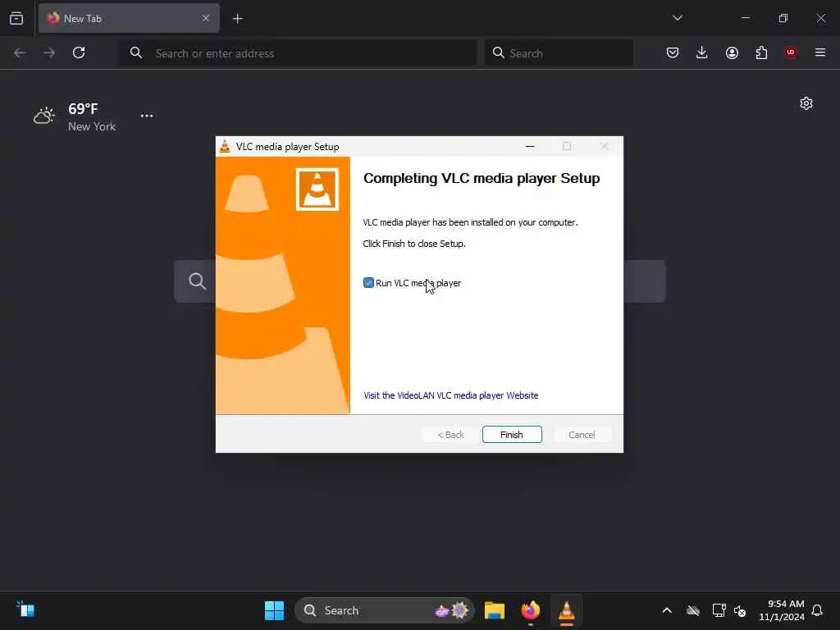Click the taskbar Search box

tap(385, 610)
